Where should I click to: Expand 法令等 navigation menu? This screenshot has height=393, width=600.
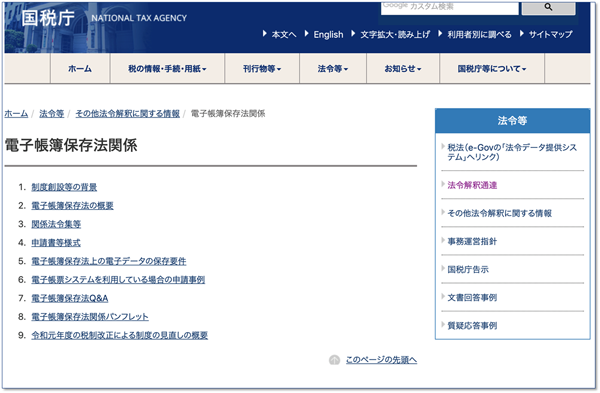pyautogui.click(x=333, y=69)
